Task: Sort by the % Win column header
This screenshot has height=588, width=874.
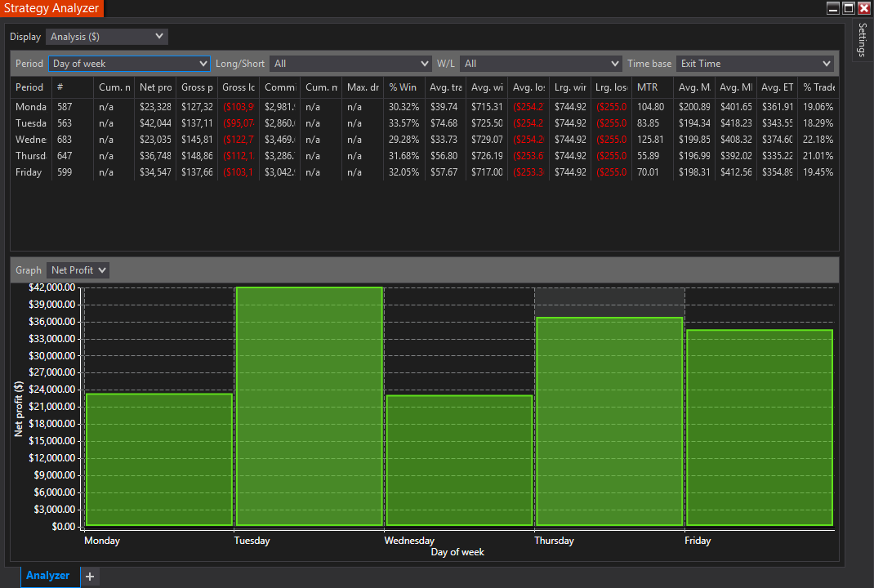Action: (403, 87)
